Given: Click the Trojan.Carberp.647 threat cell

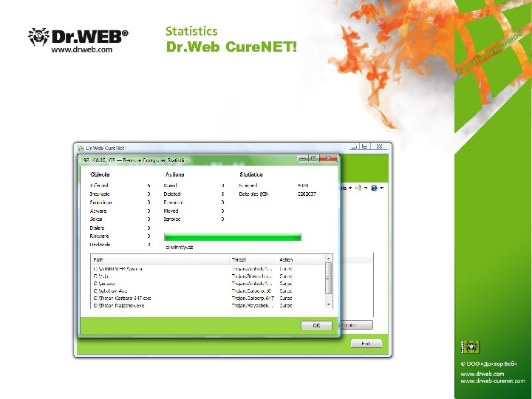Looking at the screenshot, I should (253, 299).
